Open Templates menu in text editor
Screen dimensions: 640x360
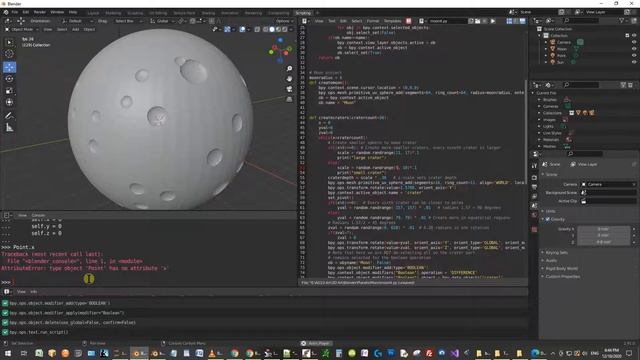coord(392,21)
